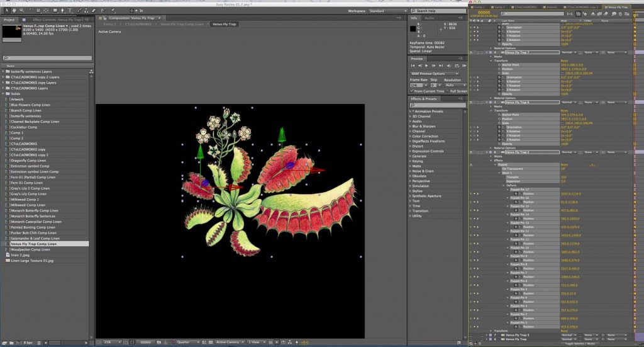This screenshot has width=644, height=347.
Task: Open the magnification 25% dropdown
Action: click(x=112, y=342)
